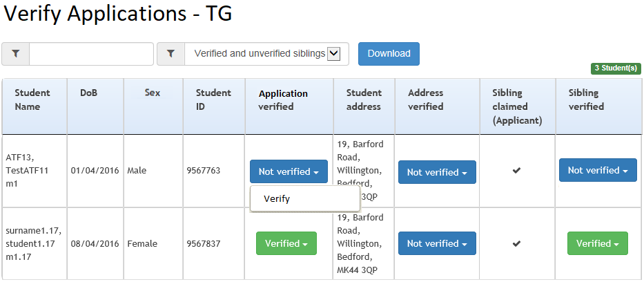Open green Sibling Verified dropdown for surname1.17
The height and width of the screenshot is (282, 644).
pyautogui.click(x=598, y=243)
